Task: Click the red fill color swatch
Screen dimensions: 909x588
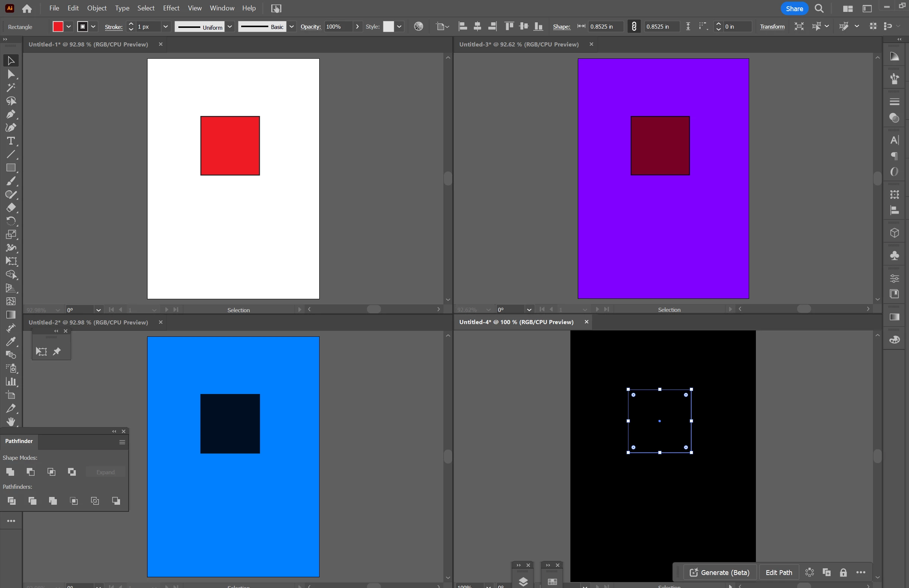Action: click(x=58, y=26)
